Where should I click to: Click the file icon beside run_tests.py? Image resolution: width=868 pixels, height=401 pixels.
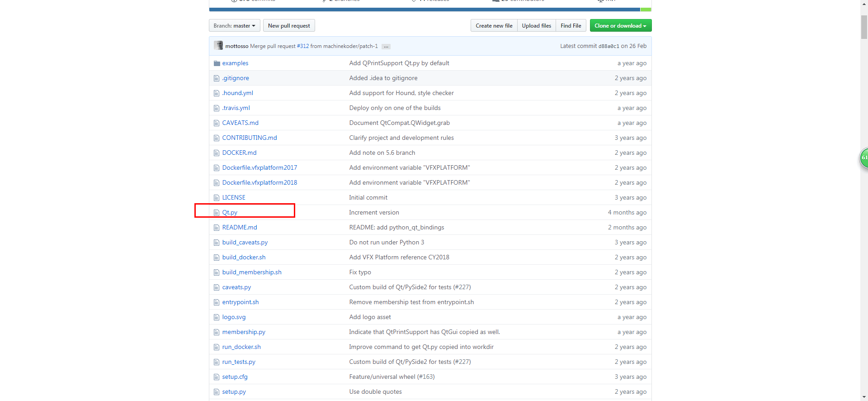[216, 362]
